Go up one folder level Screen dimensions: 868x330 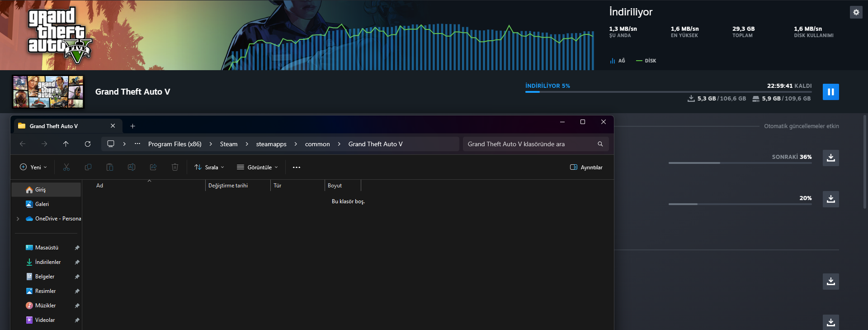pos(66,144)
